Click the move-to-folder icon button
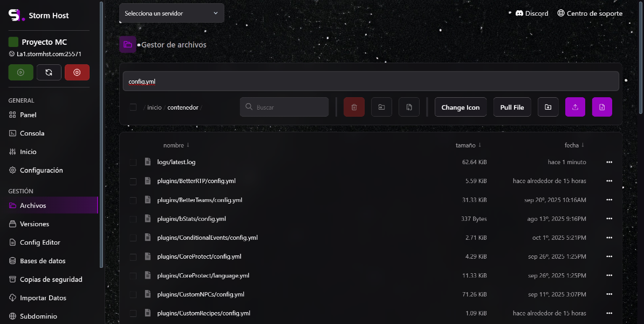 [x=381, y=107]
